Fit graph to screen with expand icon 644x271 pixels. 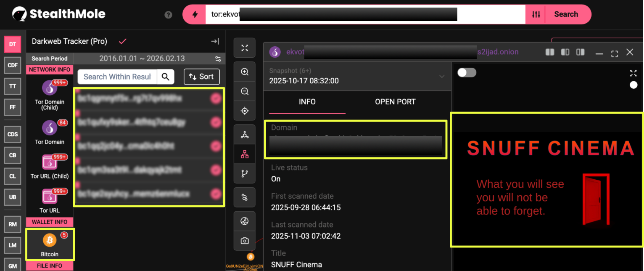click(245, 48)
